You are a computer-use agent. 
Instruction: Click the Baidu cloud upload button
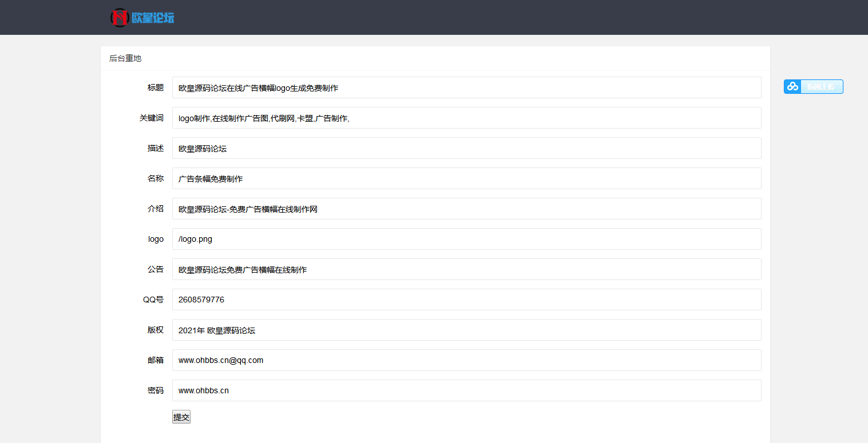(813, 87)
